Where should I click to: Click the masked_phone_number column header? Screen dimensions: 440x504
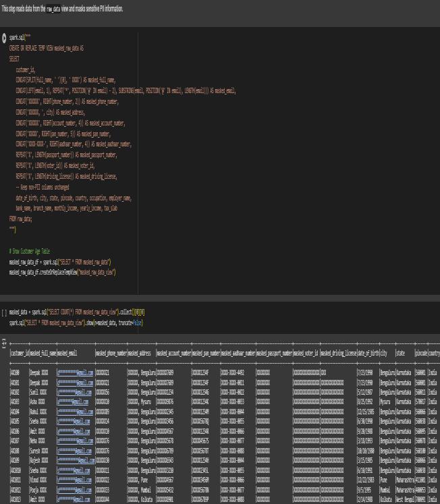[111, 354]
